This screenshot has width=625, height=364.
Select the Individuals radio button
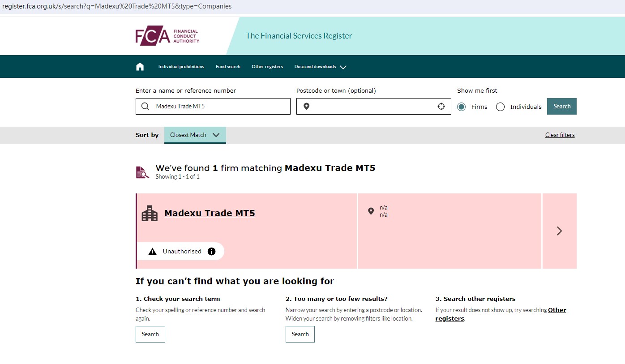501,107
